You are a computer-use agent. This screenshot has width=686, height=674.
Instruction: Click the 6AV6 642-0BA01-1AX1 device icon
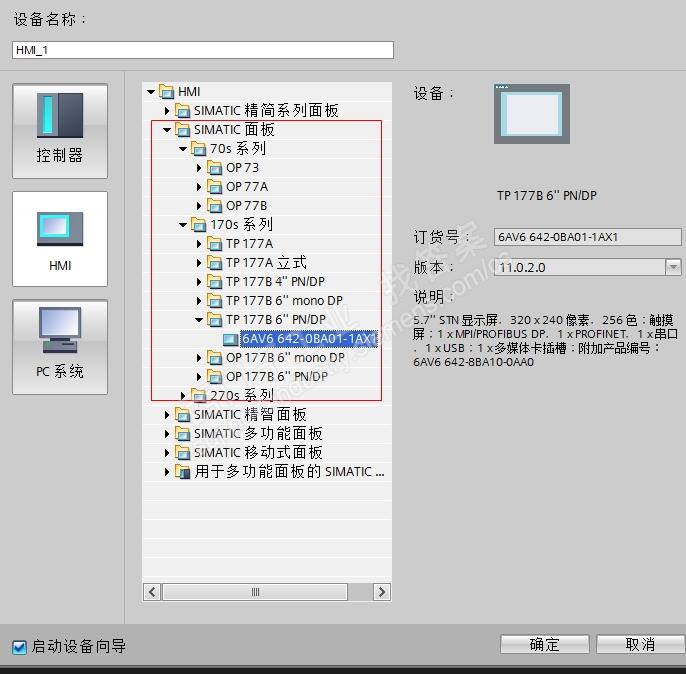(230, 339)
